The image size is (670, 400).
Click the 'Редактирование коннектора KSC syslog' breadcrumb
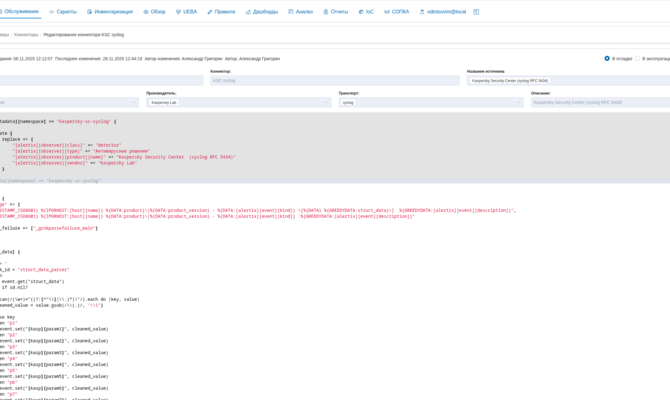(x=84, y=35)
